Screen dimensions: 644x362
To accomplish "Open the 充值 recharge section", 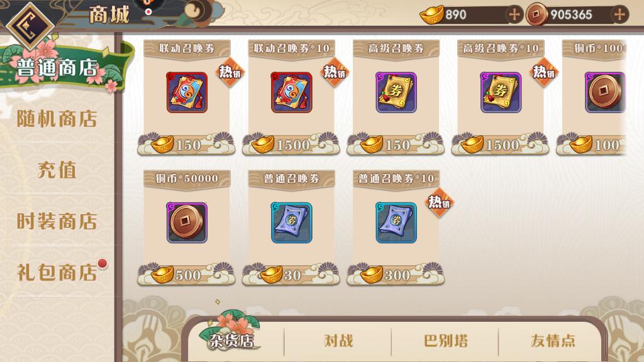I will 57,170.
